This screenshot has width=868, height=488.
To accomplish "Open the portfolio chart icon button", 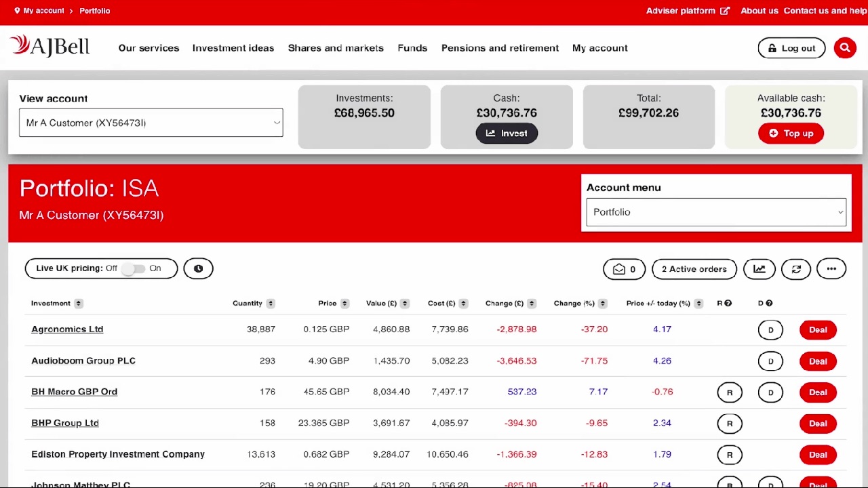I will click(759, 269).
